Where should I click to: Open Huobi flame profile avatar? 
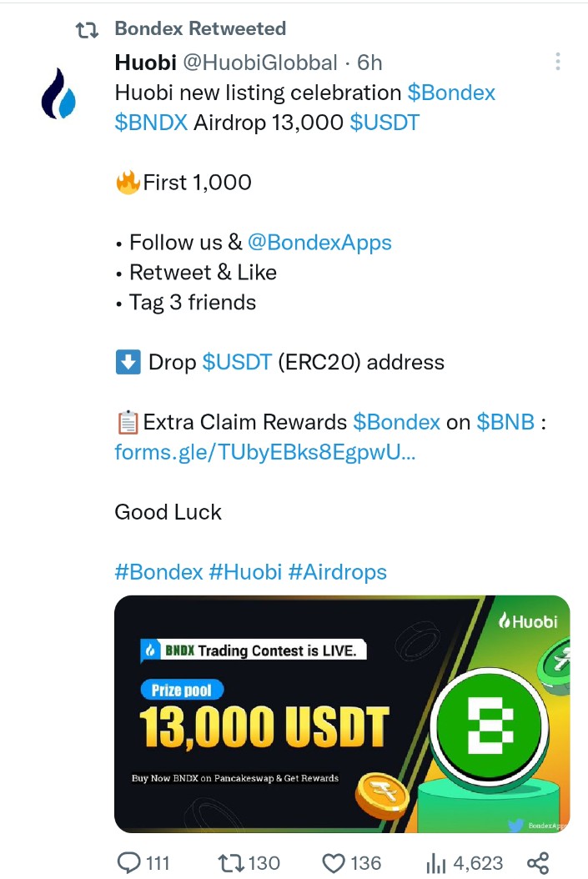pos(58,93)
